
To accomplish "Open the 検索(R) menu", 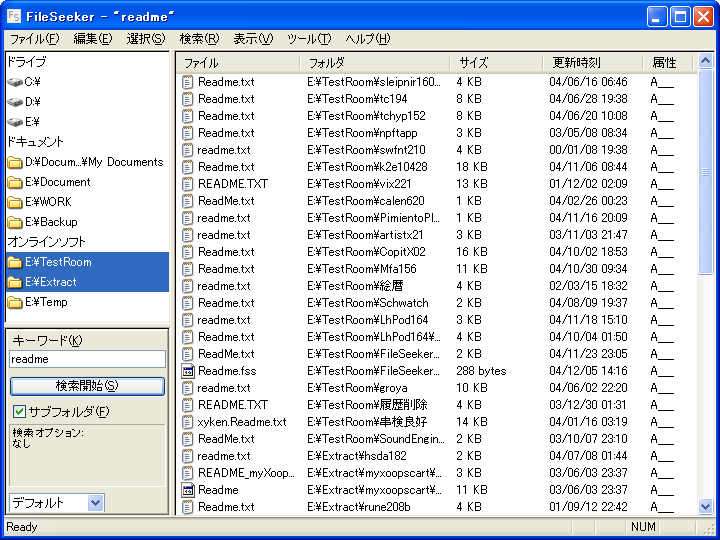I will coord(199,39).
